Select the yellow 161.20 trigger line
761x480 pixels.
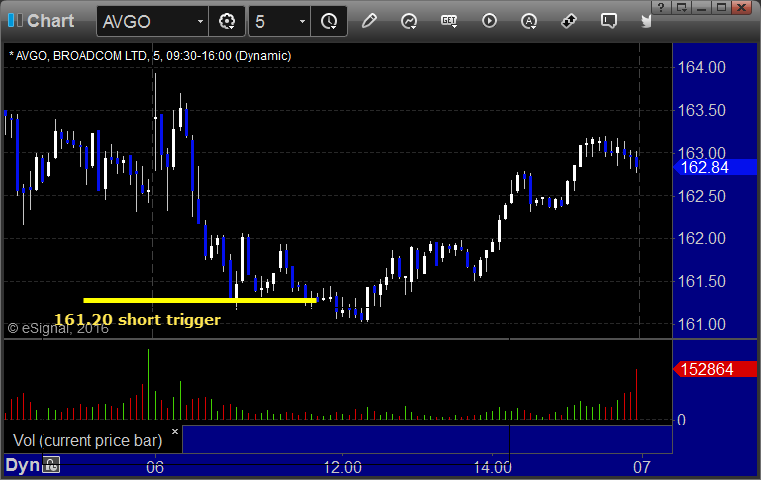[200, 300]
